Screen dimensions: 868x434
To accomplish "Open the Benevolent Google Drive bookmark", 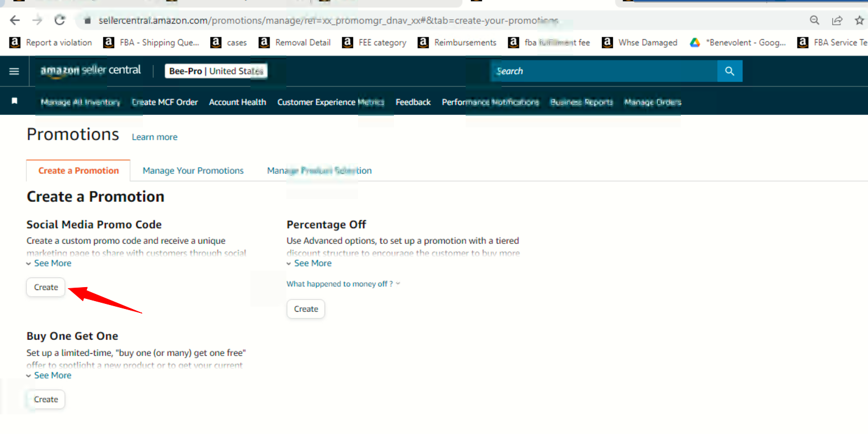I will click(x=738, y=43).
